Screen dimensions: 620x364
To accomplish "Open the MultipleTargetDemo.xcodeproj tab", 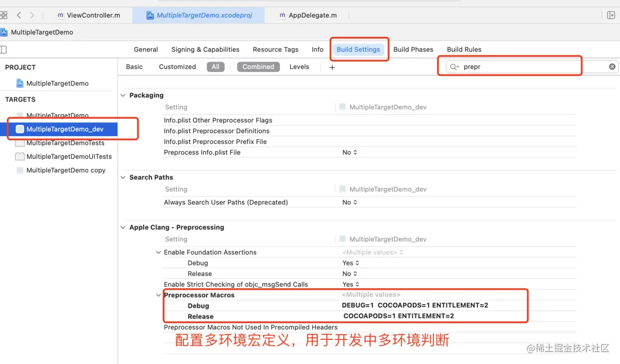I will tap(199, 15).
